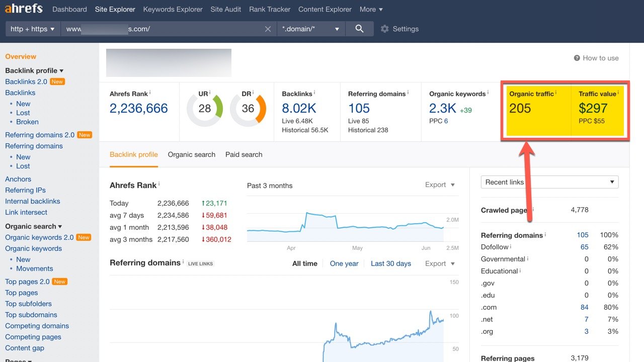Click the 7 count in the .net row
This screenshot has width=644, height=362.
click(586, 319)
